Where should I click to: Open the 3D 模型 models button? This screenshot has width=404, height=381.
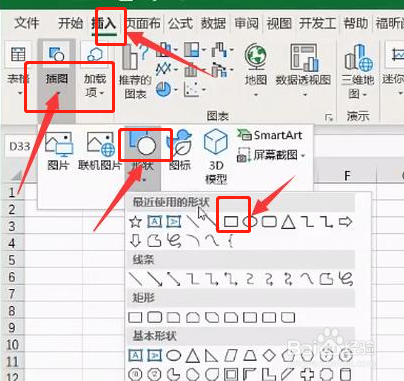216,157
